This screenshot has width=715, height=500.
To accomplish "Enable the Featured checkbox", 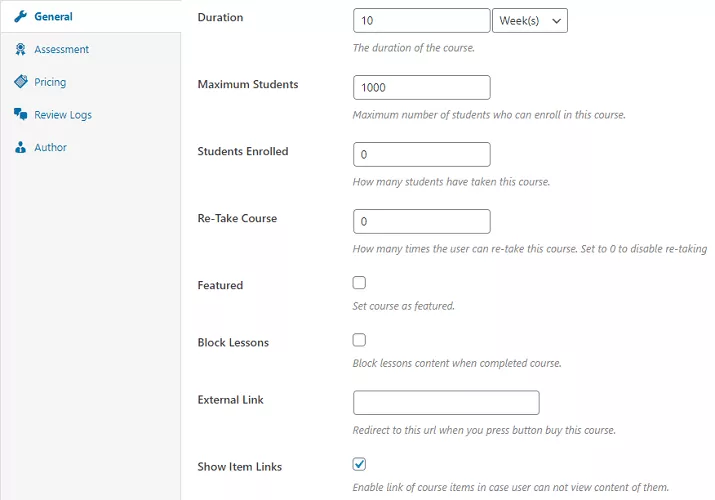I will pos(360,283).
